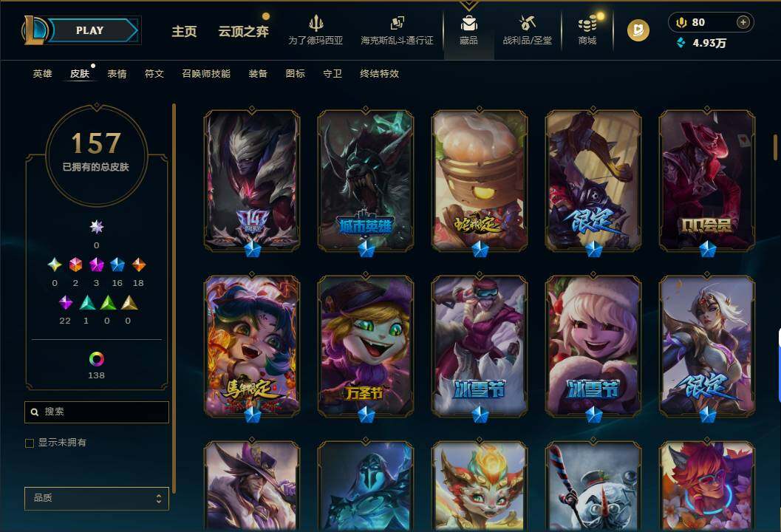The image size is (781, 532).
Task: Enable the 显示未拥有 checkbox
Action: click(x=30, y=443)
